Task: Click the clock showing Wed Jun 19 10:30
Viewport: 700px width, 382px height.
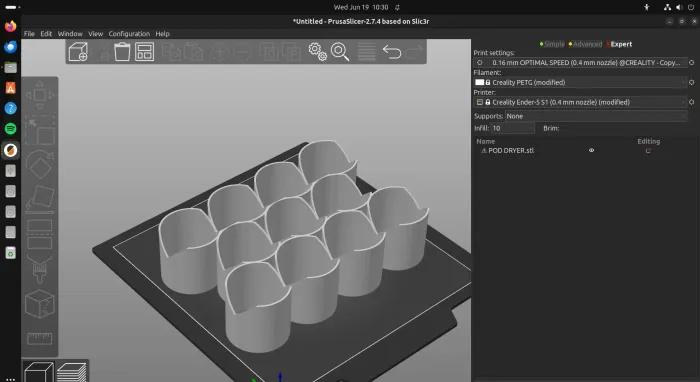Action: pos(361,7)
